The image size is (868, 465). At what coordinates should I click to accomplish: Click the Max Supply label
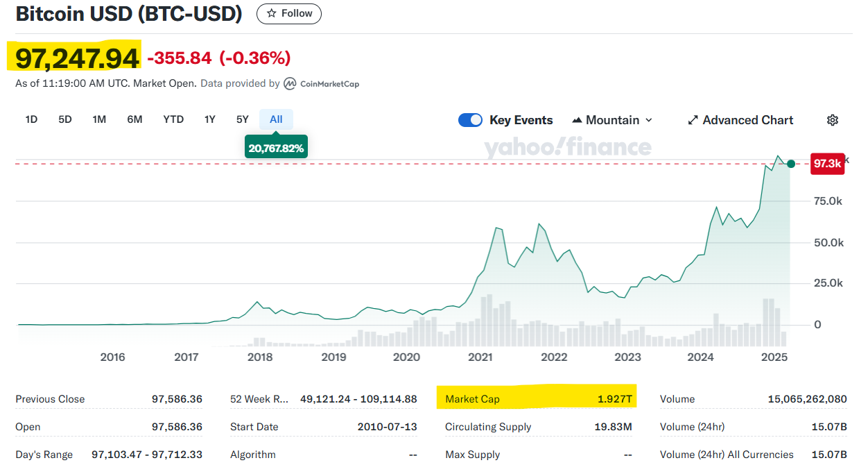(472, 455)
